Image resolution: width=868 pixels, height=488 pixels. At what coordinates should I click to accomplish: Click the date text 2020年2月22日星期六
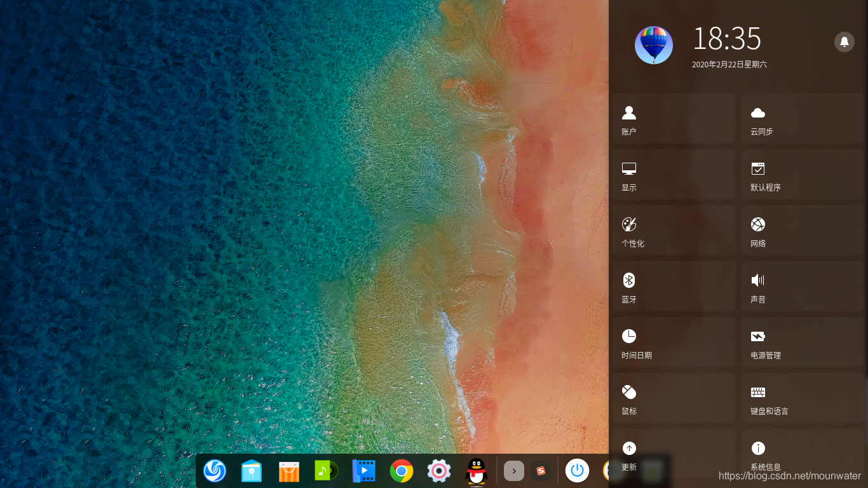[729, 65]
